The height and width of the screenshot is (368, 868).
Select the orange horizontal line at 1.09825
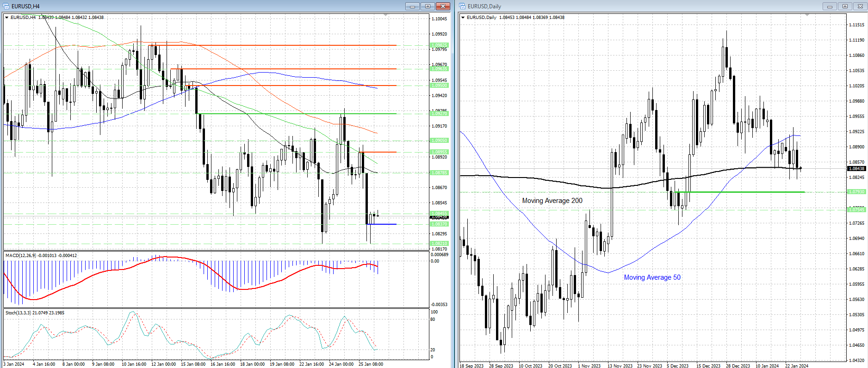pyautogui.click(x=273, y=45)
